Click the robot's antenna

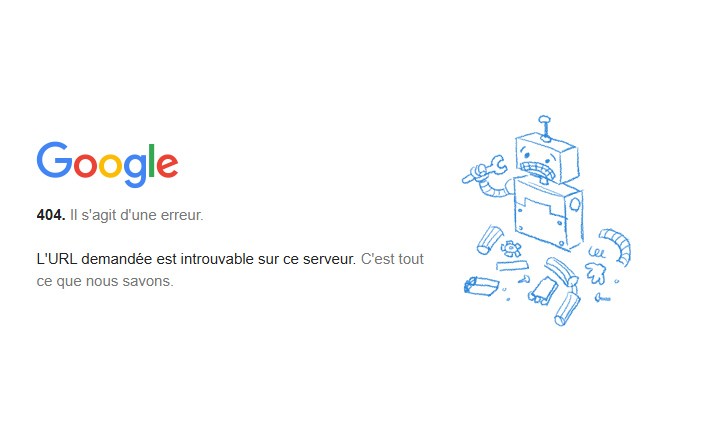point(545,128)
